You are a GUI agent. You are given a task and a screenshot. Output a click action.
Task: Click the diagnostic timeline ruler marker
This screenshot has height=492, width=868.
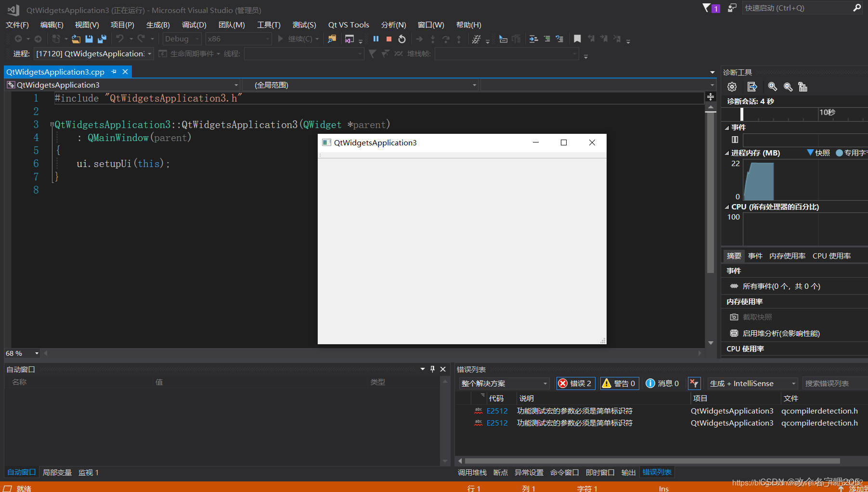(x=741, y=114)
